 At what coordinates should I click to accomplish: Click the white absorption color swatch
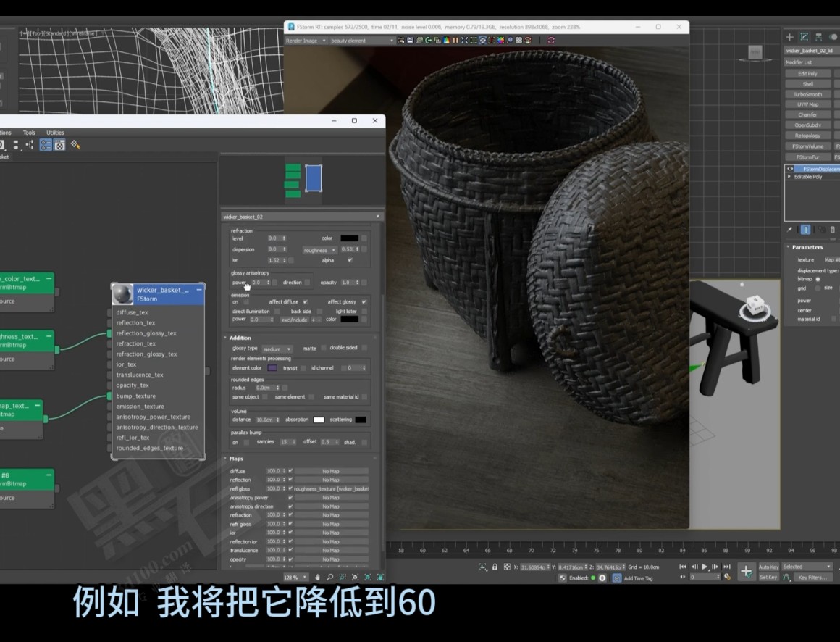point(319,420)
